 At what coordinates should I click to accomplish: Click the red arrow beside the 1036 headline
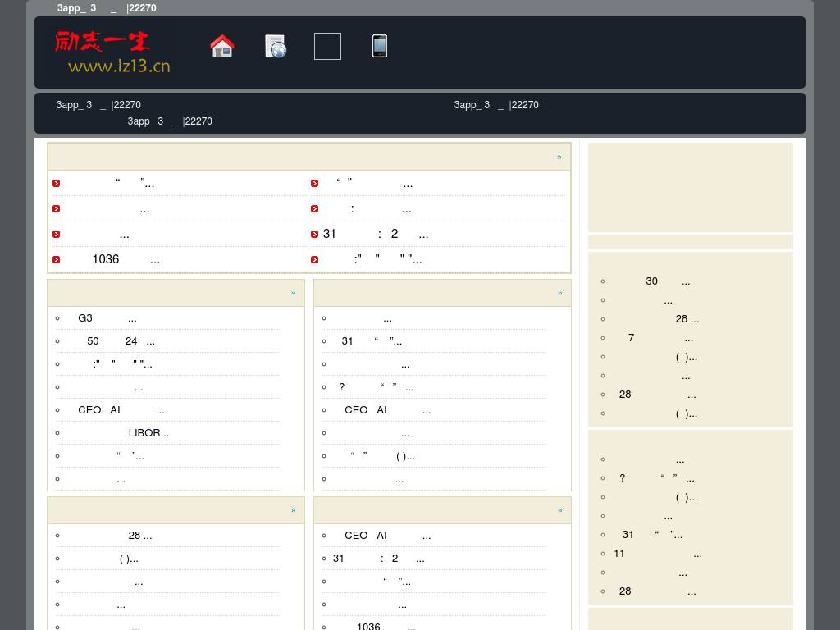tap(57, 260)
